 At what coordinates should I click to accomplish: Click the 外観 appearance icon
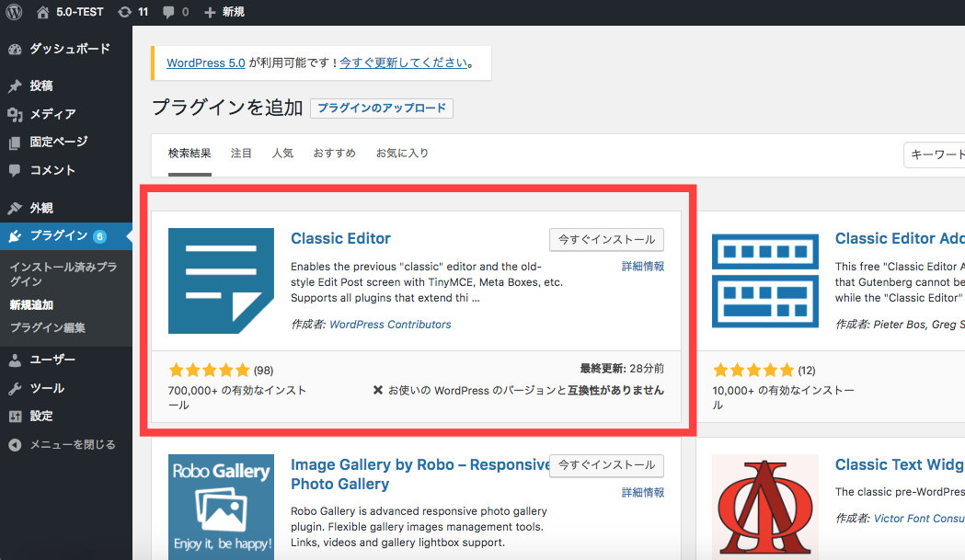[x=16, y=208]
